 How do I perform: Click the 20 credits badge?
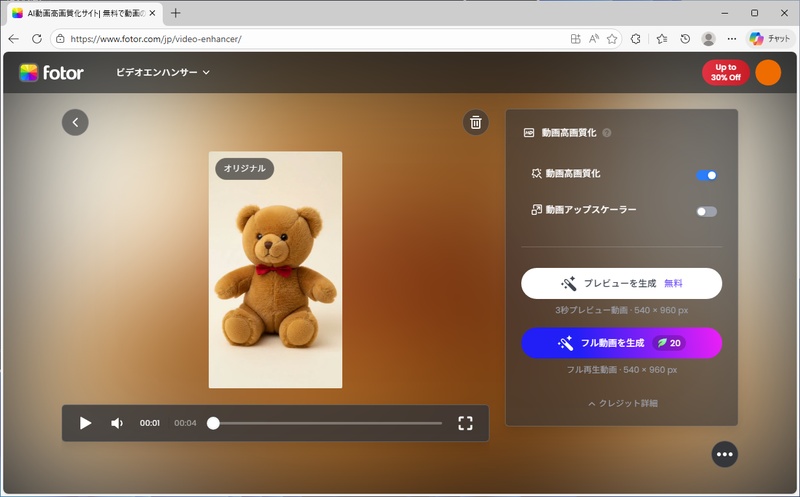click(x=669, y=343)
